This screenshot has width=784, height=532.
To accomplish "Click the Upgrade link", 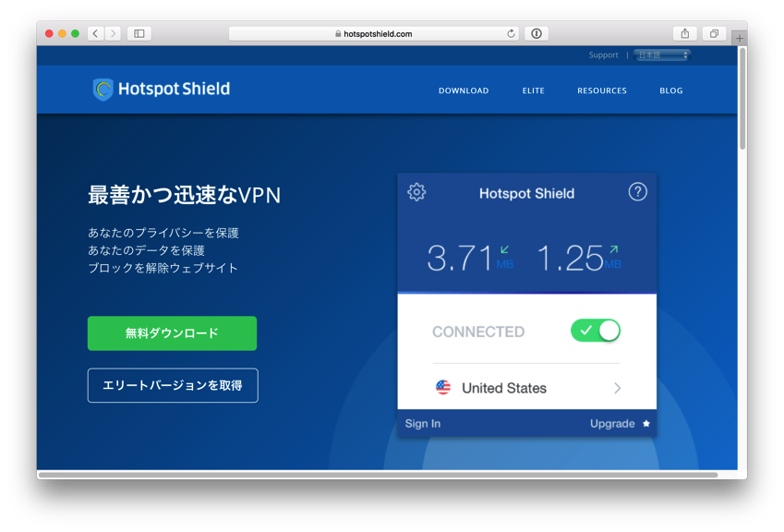I will (612, 424).
